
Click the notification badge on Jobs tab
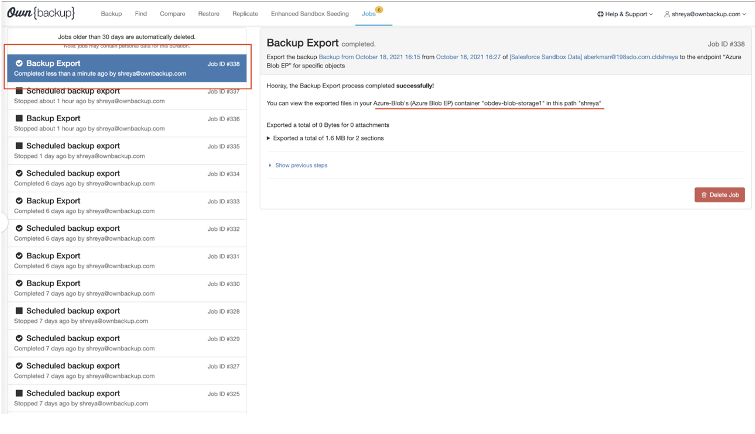(x=379, y=9)
